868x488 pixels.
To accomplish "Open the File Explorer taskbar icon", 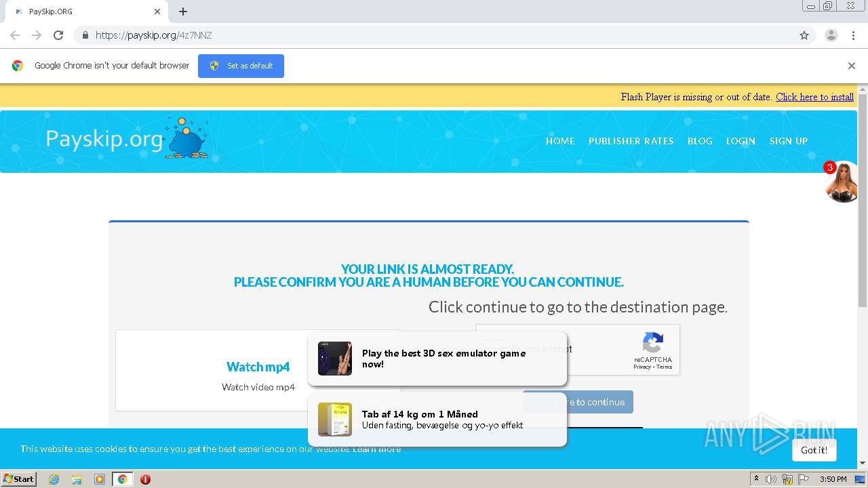I will (77, 479).
